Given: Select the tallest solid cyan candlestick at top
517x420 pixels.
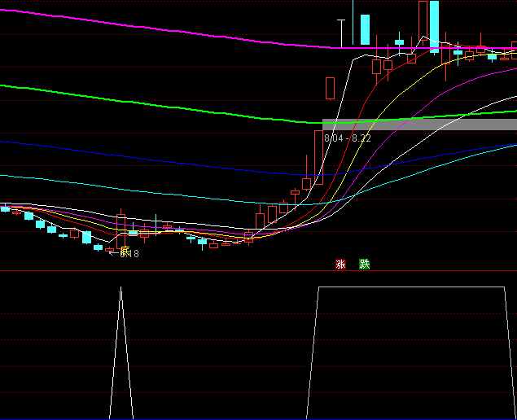Looking at the screenshot, I should pos(435,26).
